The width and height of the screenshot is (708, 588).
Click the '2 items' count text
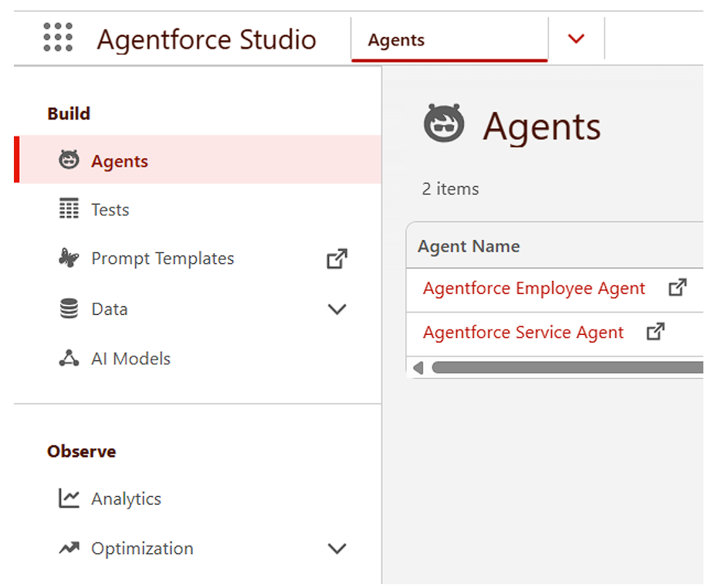(450, 188)
